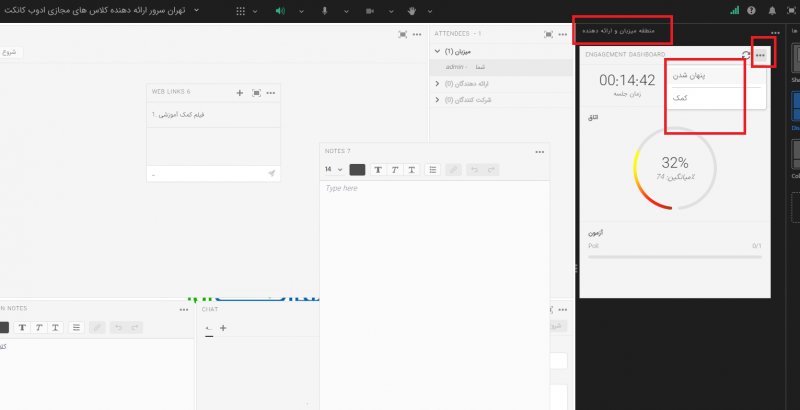
Task: Pick text color swatch in Notes 7
Action: point(357,170)
